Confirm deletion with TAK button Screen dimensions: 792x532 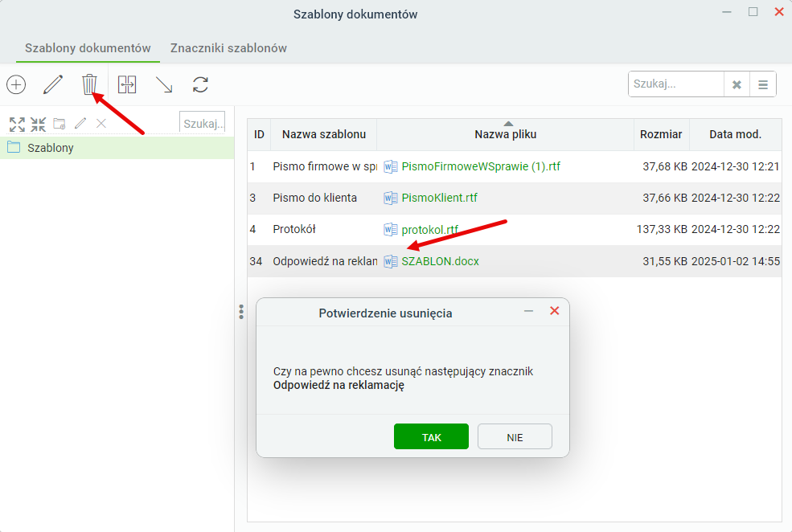pyautogui.click(x=431, y=436)
